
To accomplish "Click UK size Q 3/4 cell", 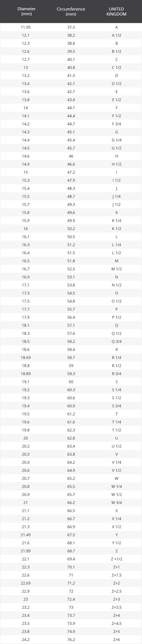I will (x=116, y=341).
